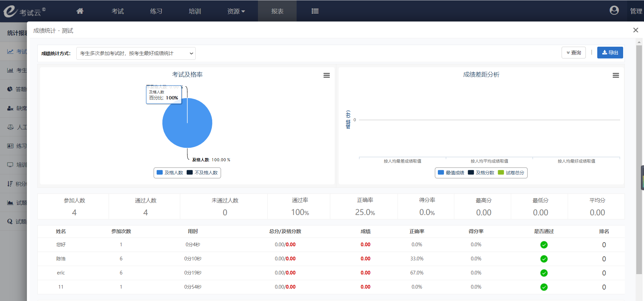Click the dialog vertical scrollbar
This screenshot has width=644, height=301.
click(639, 160)
